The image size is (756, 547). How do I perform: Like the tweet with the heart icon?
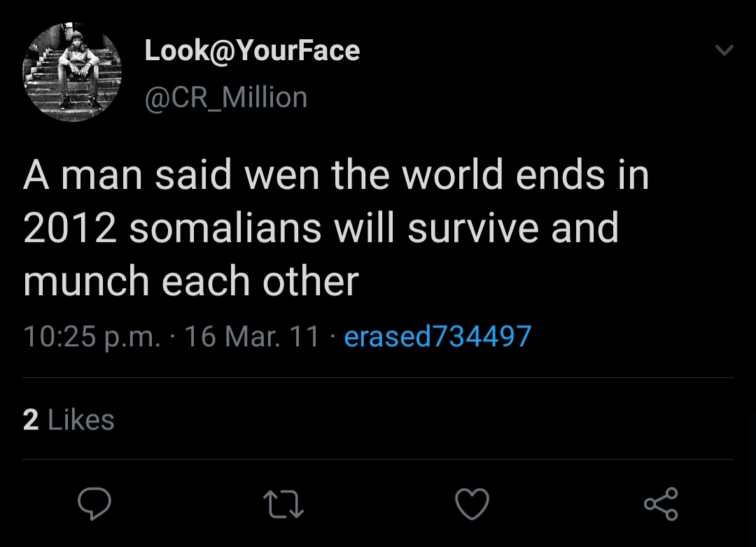pyautogui.click(x=472, y=504)
